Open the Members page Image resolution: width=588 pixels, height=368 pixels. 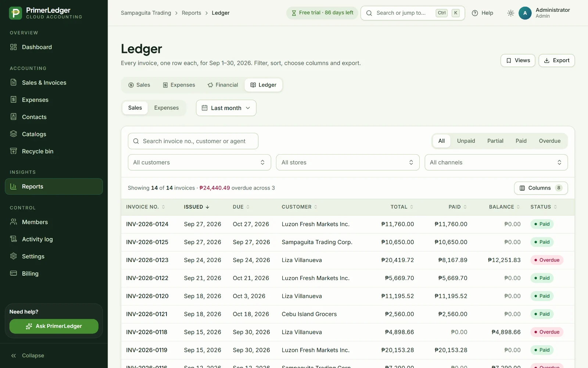54,222
